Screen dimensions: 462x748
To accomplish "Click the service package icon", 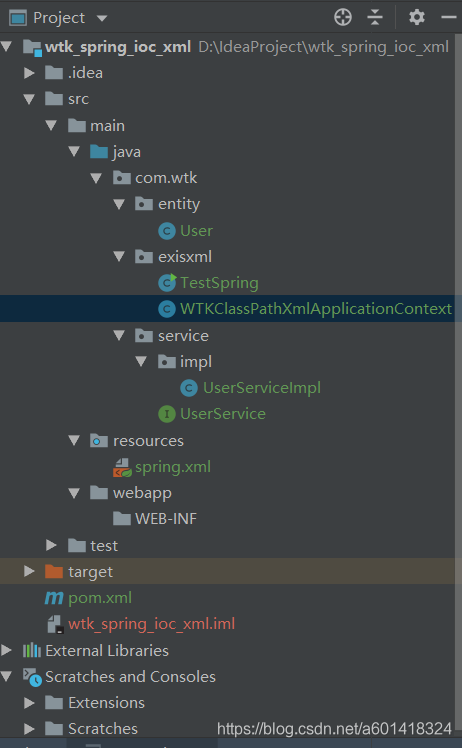I will point(144,335).
